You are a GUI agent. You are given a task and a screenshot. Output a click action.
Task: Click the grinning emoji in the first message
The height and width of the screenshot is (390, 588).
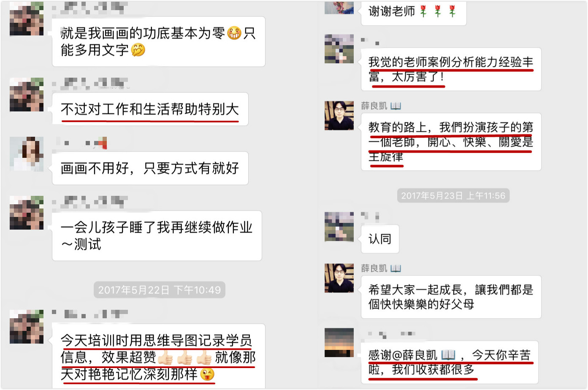coord(234,33)
